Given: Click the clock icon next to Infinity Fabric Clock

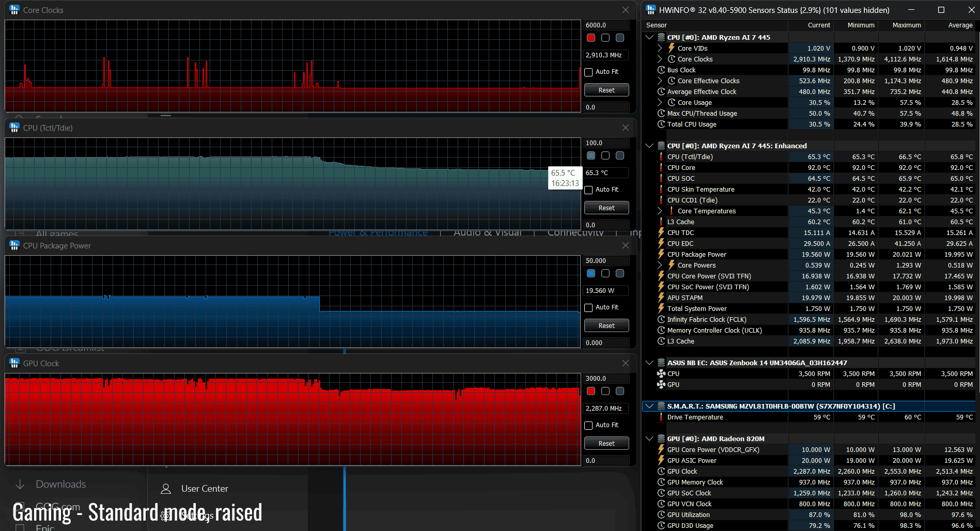Looking at the screenshot, I should [x=661, y=319].
